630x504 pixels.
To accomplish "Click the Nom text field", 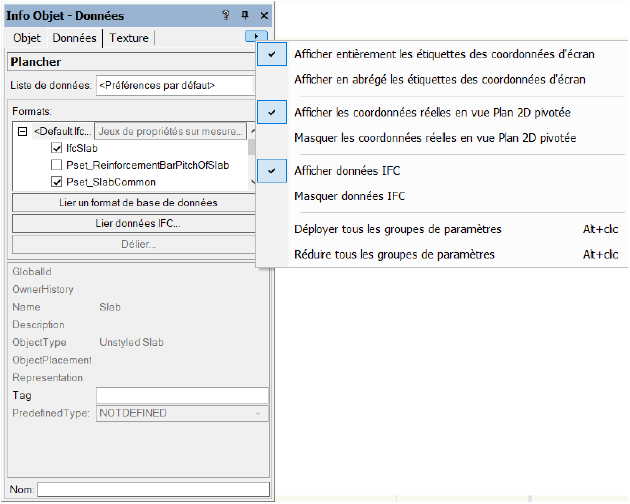I will click(153, 489).
